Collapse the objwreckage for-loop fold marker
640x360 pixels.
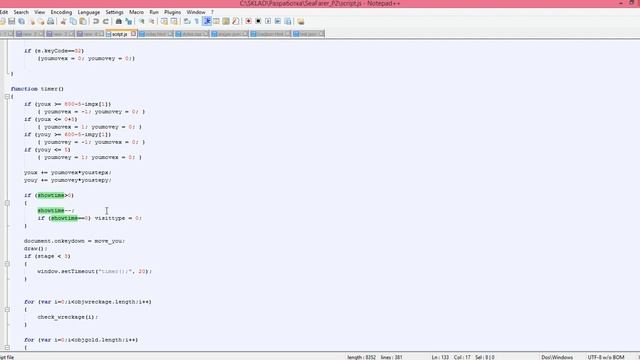point(7,309)
